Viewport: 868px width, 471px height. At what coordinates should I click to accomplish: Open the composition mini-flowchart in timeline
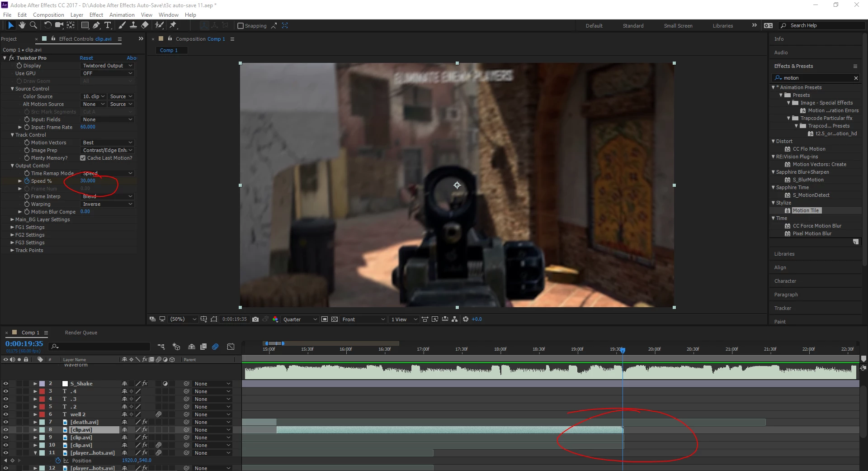(x=161, y=347)
